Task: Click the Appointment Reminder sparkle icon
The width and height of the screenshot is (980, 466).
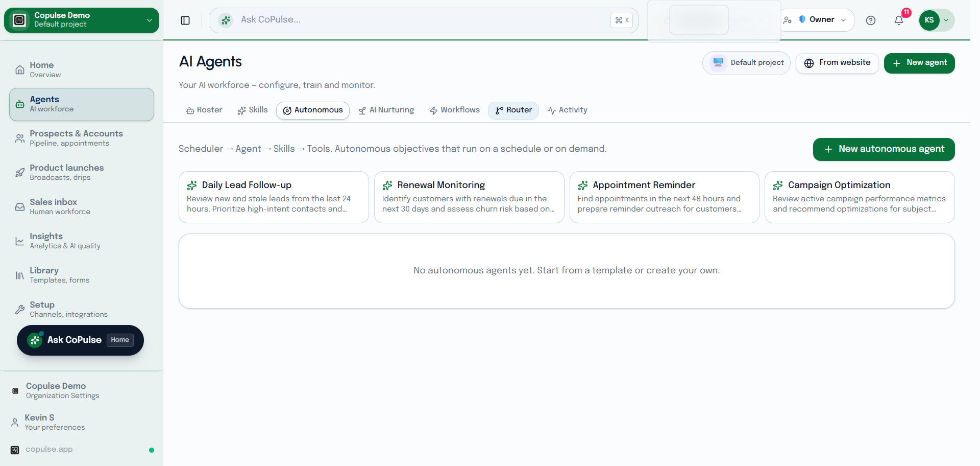Action: click(583, 185)
